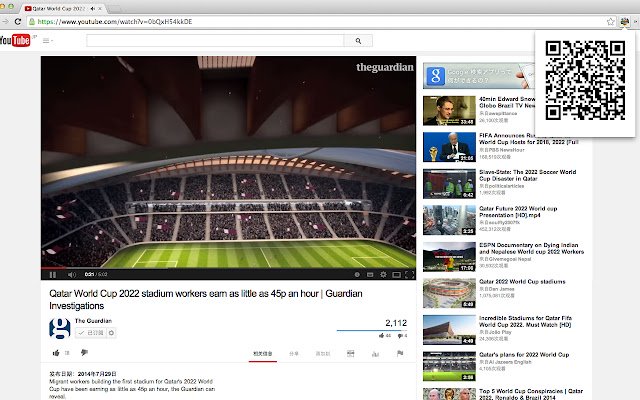Like the video with the thumbs up
Viewport: 640px width, 400px height.
56,353
